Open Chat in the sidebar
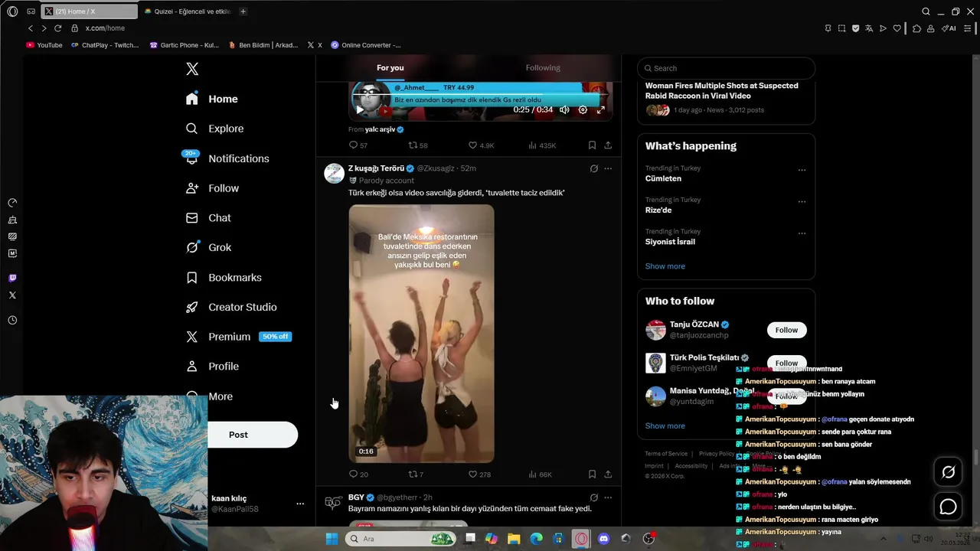 [208, 218]
